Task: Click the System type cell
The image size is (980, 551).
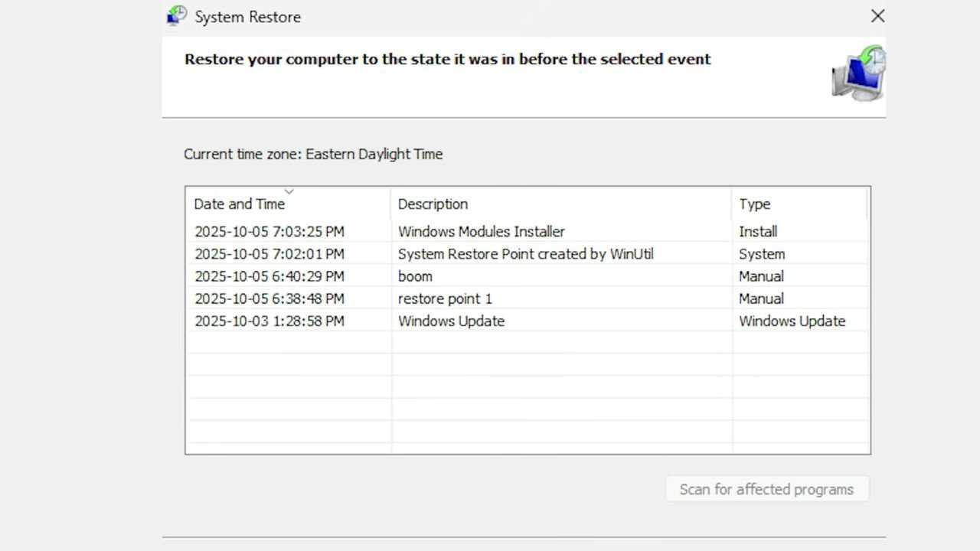Action: tap(762, 254)
